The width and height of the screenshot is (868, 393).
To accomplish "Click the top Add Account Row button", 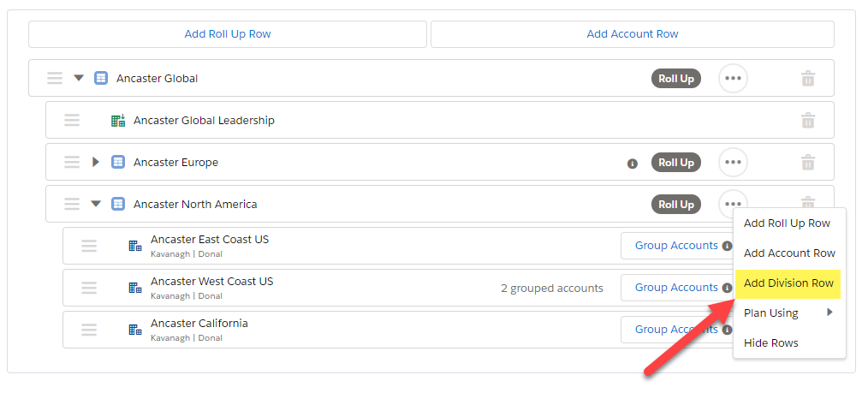I will 633,34.
